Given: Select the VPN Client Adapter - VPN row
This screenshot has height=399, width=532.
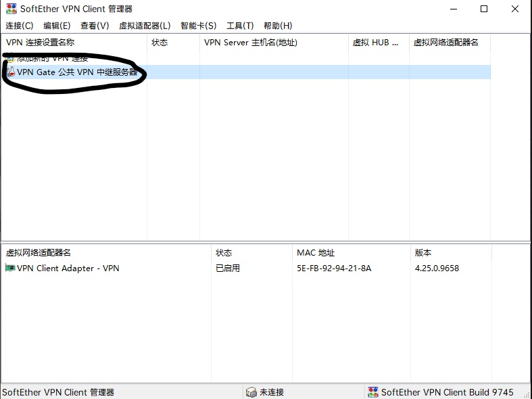Looking at the screenshot, I should coord(246,268).
